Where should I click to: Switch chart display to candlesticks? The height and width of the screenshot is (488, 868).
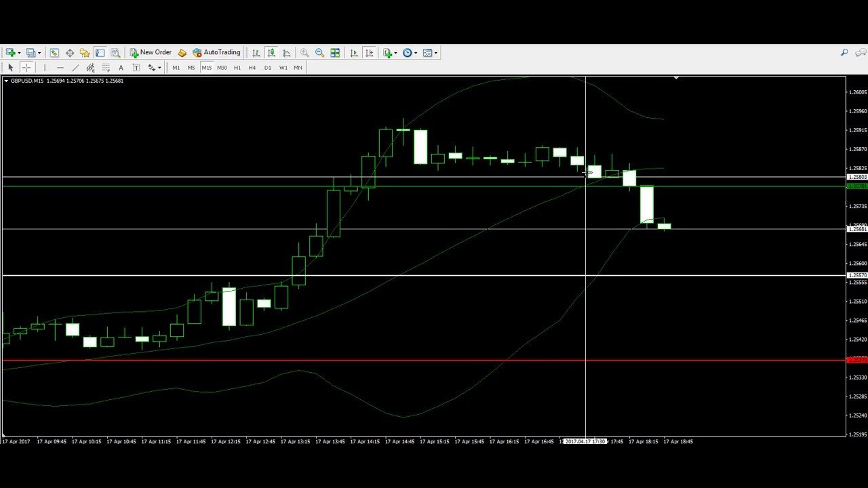click(x=271, y=53)
